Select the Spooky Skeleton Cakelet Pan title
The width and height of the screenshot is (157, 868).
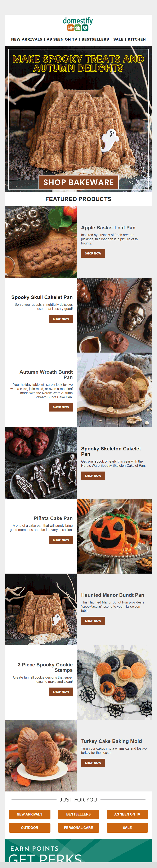coord(111,451)
